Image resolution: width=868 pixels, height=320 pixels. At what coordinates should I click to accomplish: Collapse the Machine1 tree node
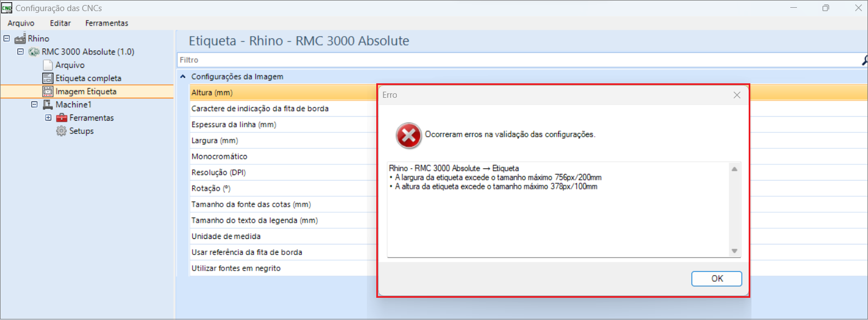coord(34,104)
